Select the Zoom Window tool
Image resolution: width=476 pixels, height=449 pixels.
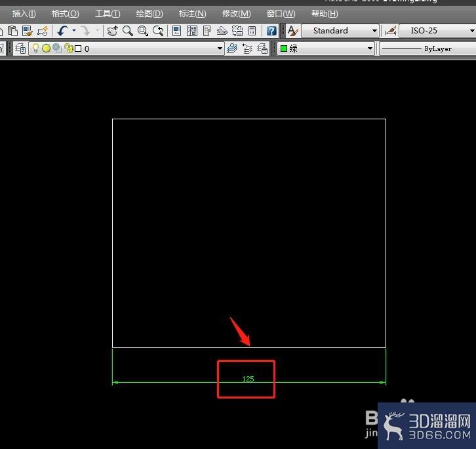[x=143, y=31]
